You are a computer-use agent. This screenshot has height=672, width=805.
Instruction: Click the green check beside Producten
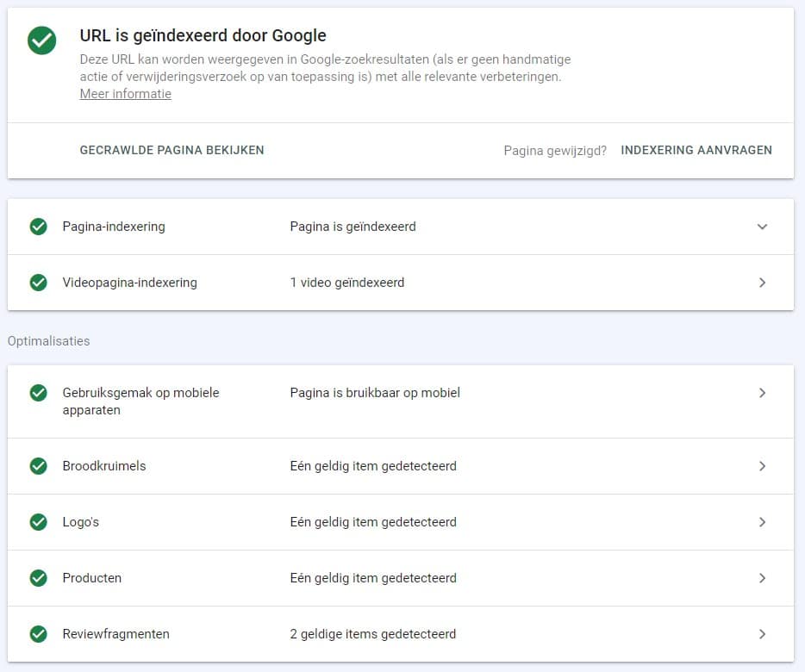point(39,578)
